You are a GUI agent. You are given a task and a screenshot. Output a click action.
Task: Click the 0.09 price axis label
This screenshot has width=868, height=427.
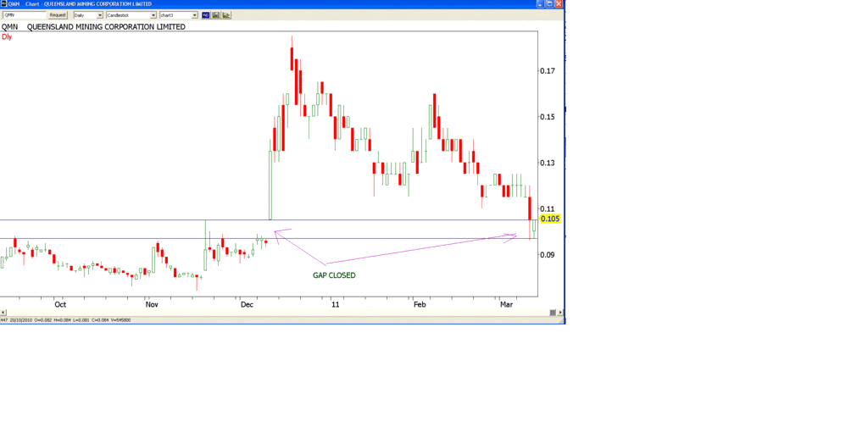(547, 254)
